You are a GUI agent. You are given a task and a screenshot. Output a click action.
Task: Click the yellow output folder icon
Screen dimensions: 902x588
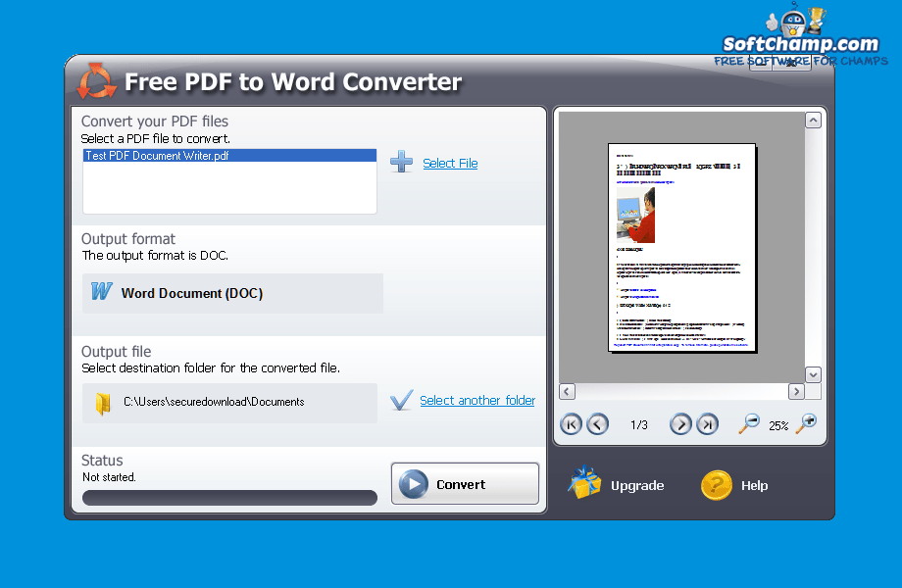click(103, 404)
